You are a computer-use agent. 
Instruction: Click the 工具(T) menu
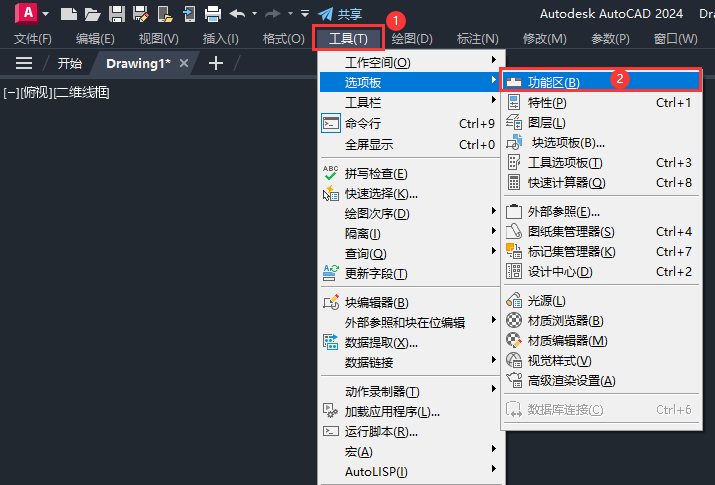(348, 39)
